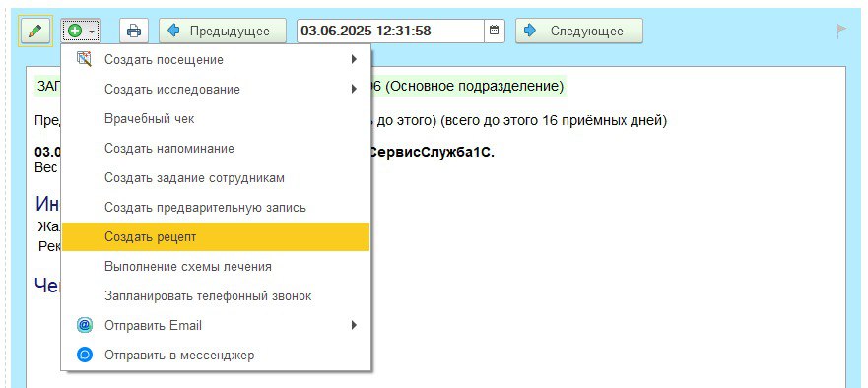Viewport: 868px width, 388px height.
Task: Expand the Создать исследование submenu arrow
Action: 354,89
